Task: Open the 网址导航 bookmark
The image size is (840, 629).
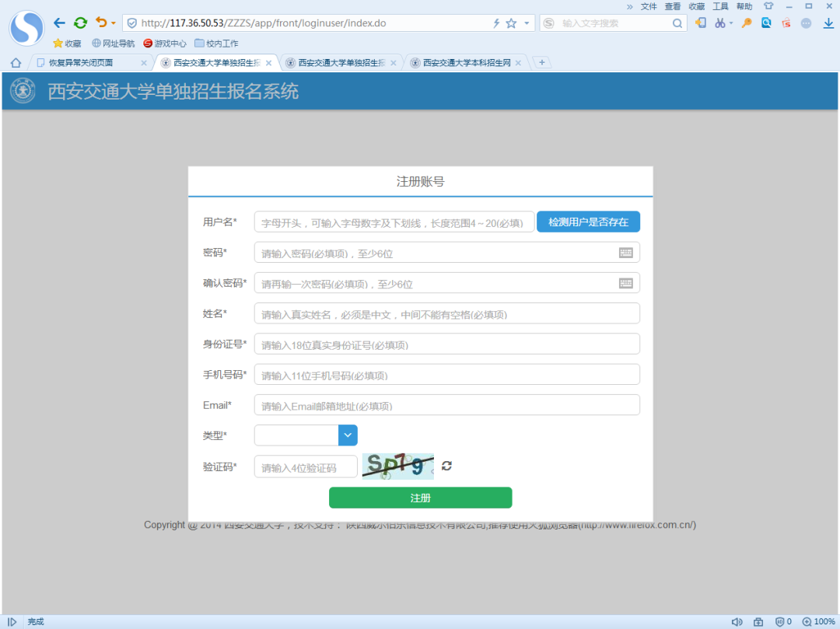Action: click(113, 44)
